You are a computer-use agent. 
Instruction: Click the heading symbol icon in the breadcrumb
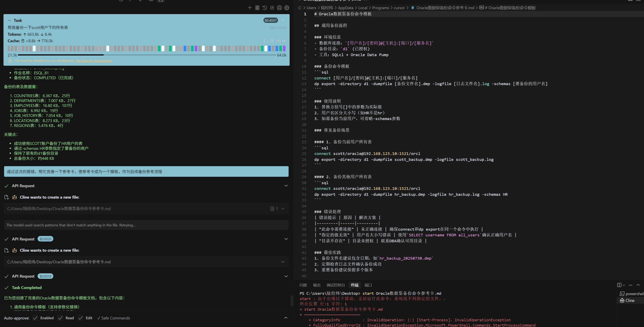pos(481,8)
